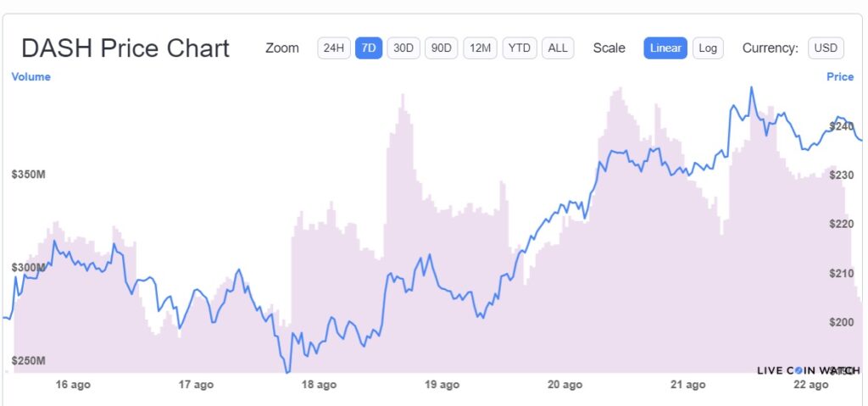Click the 20 ago date marker
868x406 pixels.
pyautogui.click(x=565, y=385)
